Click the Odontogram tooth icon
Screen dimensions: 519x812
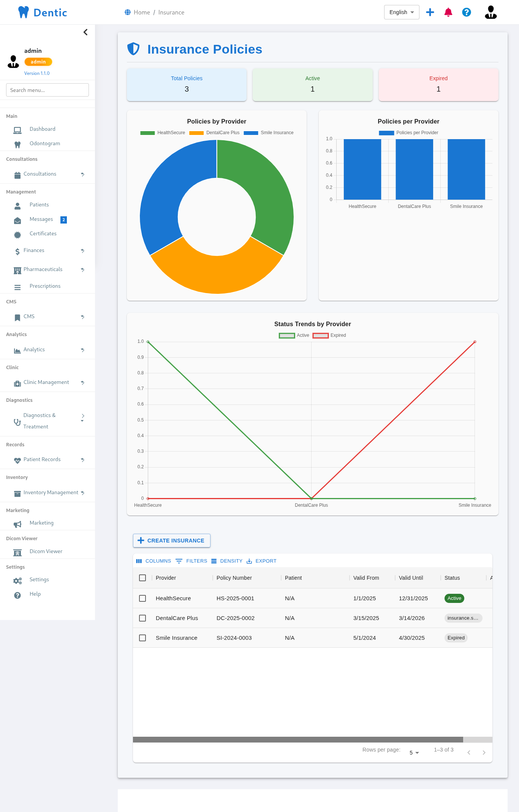[x=17, y=144]
